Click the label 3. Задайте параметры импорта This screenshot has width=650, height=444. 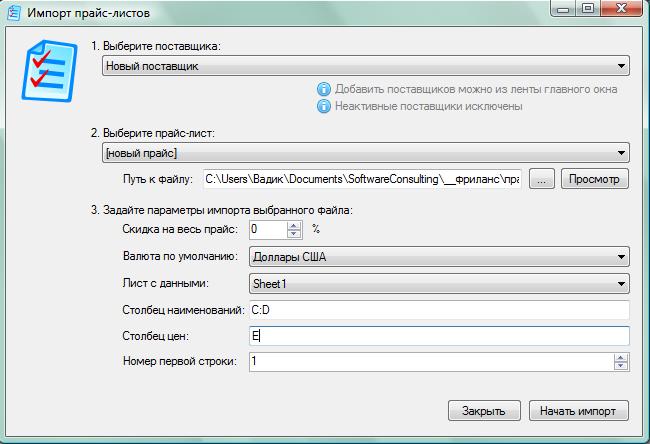click(221, 210)
